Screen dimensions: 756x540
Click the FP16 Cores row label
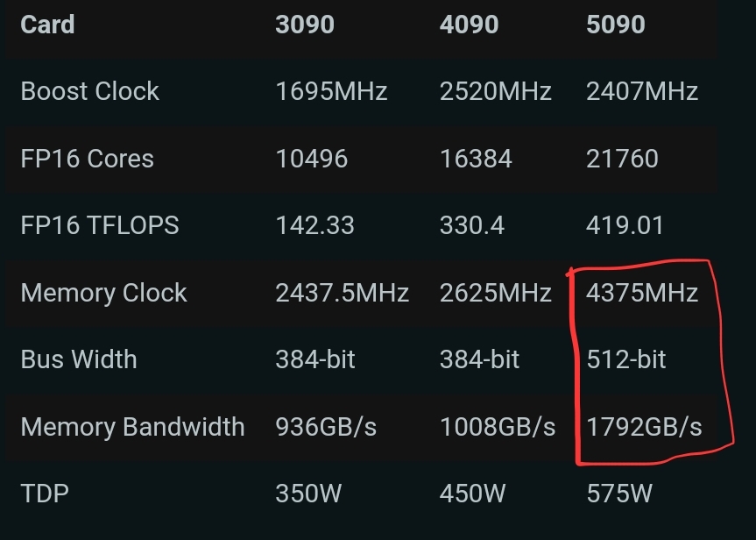pyautogui.click(x=87, y=159)
